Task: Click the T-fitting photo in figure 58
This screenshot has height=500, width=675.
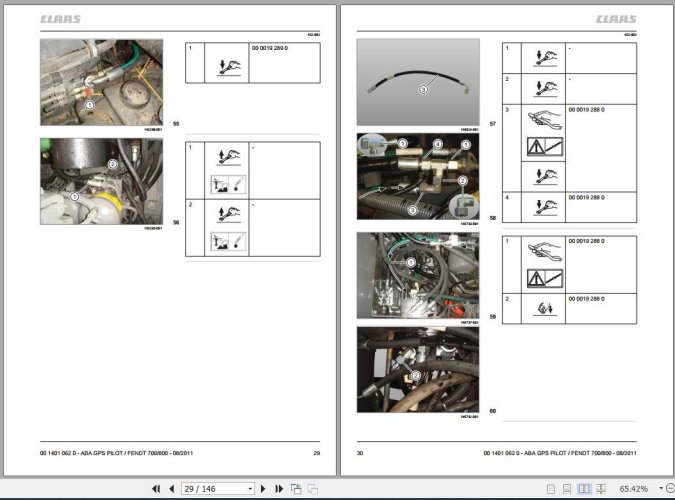Action: click(x=418, y=177)
